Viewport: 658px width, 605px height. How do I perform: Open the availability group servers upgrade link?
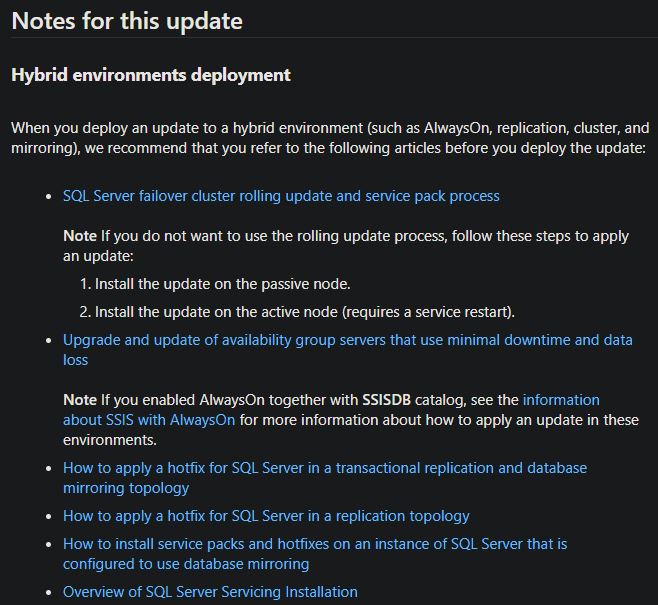coord(347,340)
